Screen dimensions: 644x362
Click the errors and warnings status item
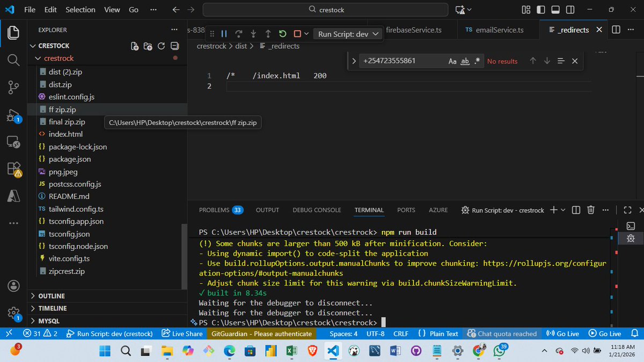pyautogui.click(x=40, y=334)
